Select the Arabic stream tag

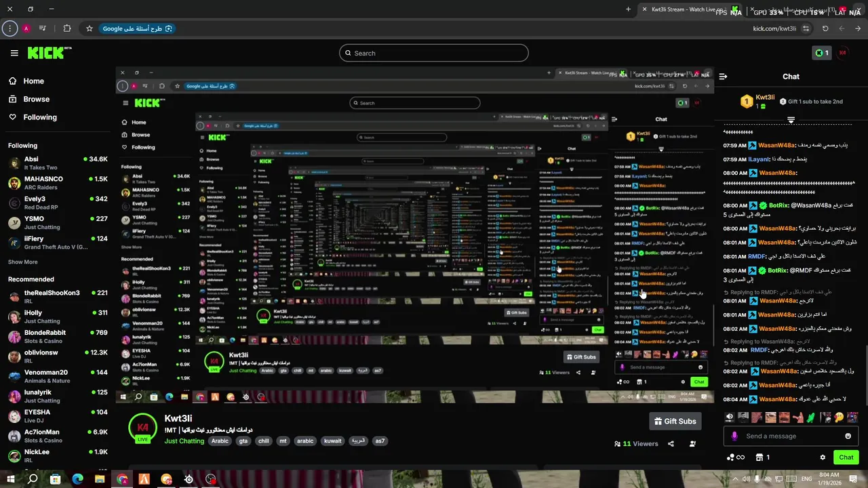(220, 441)
